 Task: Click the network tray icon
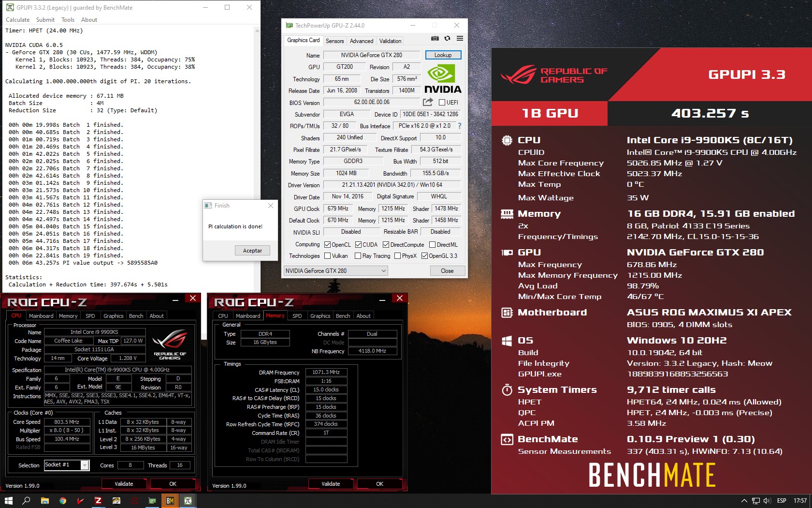(755, 501)
